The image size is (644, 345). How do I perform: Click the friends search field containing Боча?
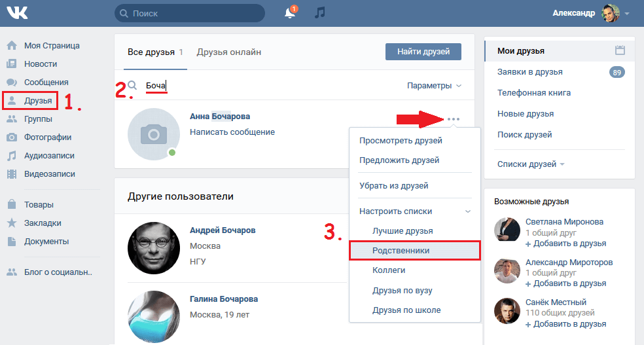pos(262,86)
